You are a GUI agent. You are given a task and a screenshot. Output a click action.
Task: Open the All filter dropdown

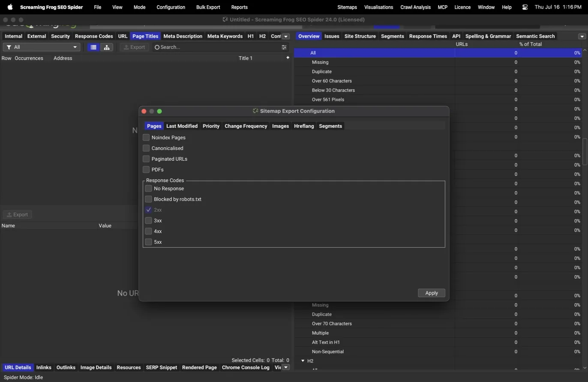pyautogui.click(x=42, y=47)
